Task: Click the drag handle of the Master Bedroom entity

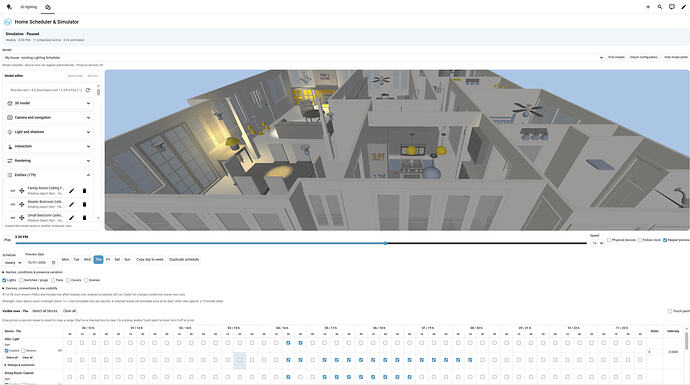Action: coord(13,204)
